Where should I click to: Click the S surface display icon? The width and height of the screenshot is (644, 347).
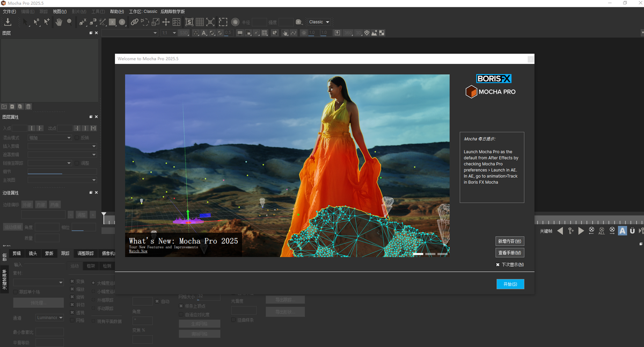(189, 22)
